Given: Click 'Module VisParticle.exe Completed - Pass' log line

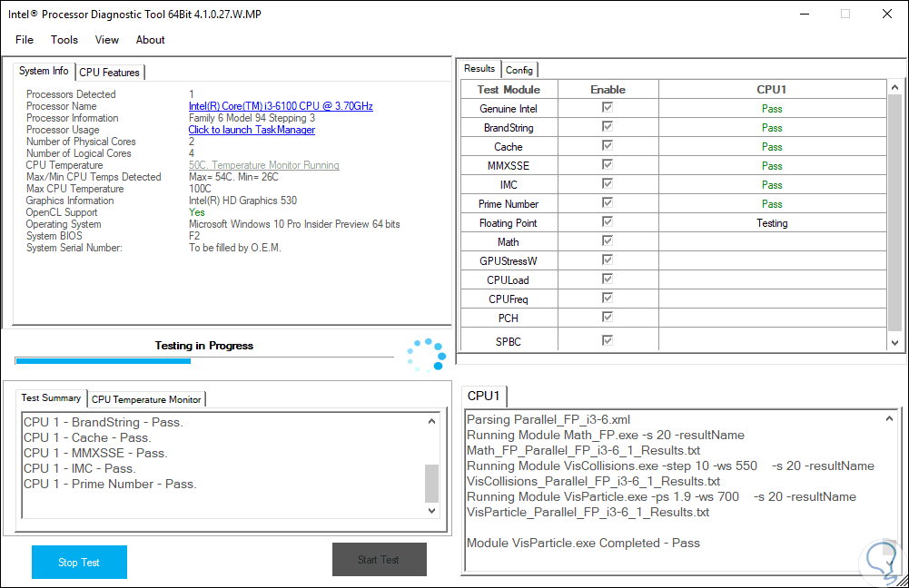Looking at the screenshot, I should (583, 543).
